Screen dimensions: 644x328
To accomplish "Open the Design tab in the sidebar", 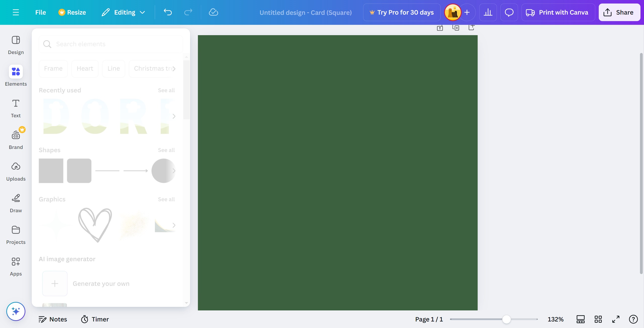I will coord(16,45).
